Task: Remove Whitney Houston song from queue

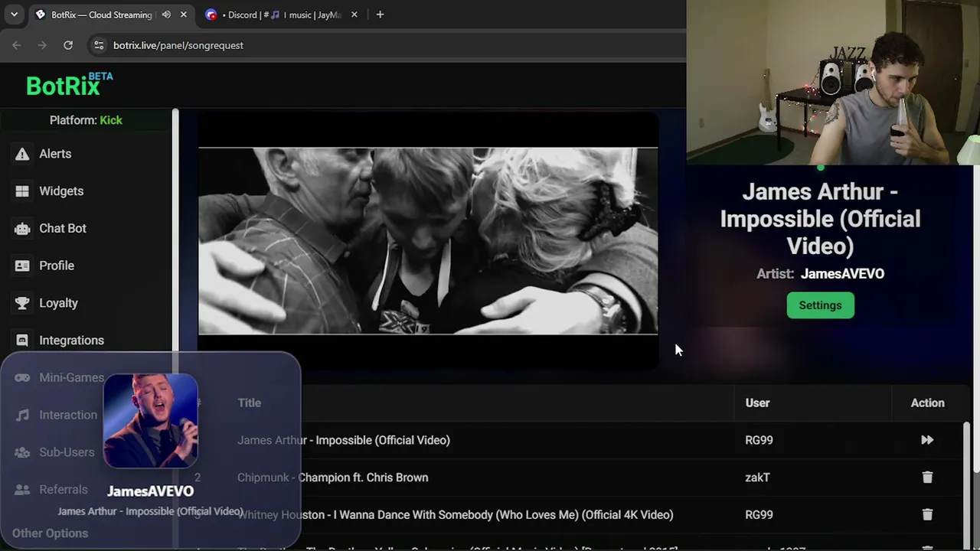Action: [927, 515]
